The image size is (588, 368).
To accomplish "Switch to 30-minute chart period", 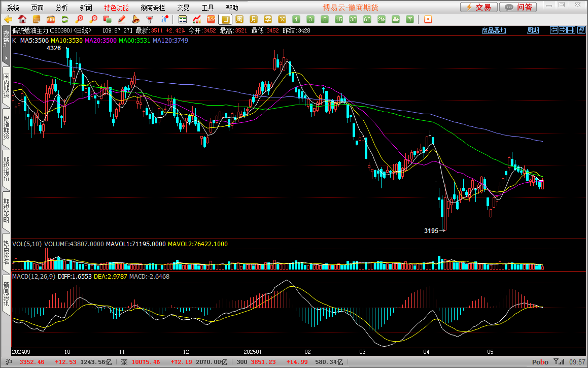I will 353,19.
